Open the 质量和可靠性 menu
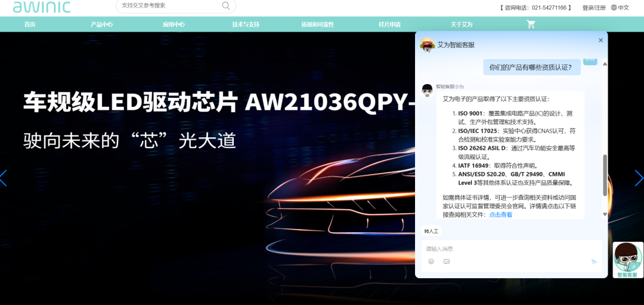Screen dimensions: 644x305 coord(317,24)
